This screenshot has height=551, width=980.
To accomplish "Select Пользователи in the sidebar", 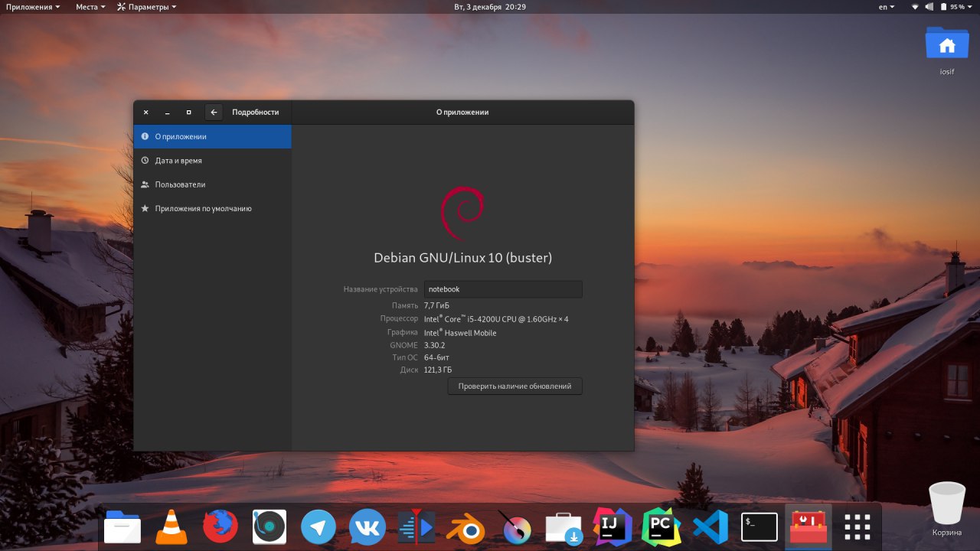I will point(212,184).
